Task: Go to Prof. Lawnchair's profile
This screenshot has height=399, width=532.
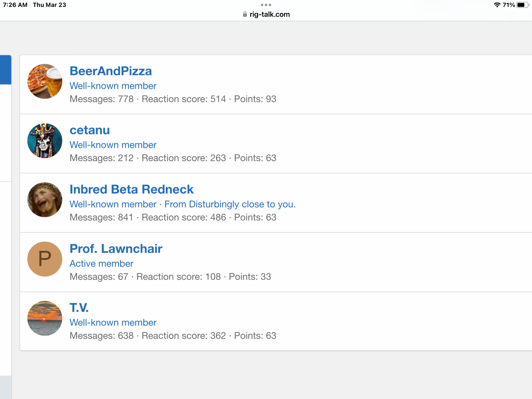Action: click(x=116, y=249)
